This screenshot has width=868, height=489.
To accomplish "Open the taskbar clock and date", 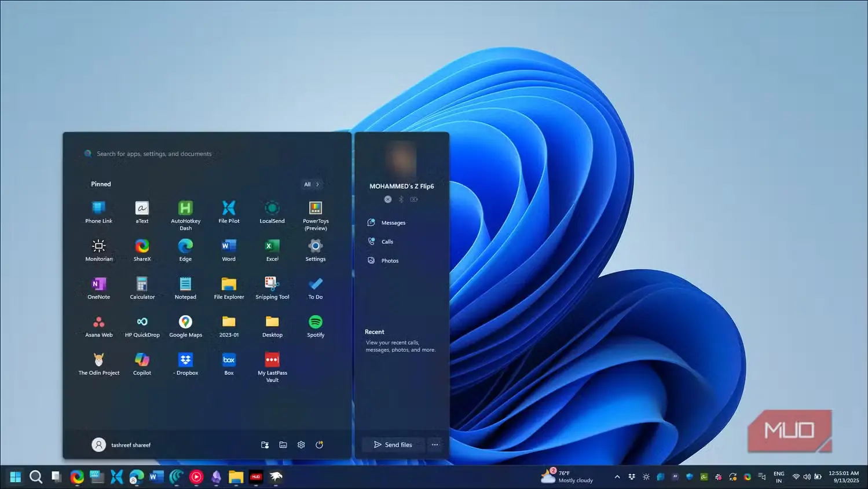I will 844,477.
